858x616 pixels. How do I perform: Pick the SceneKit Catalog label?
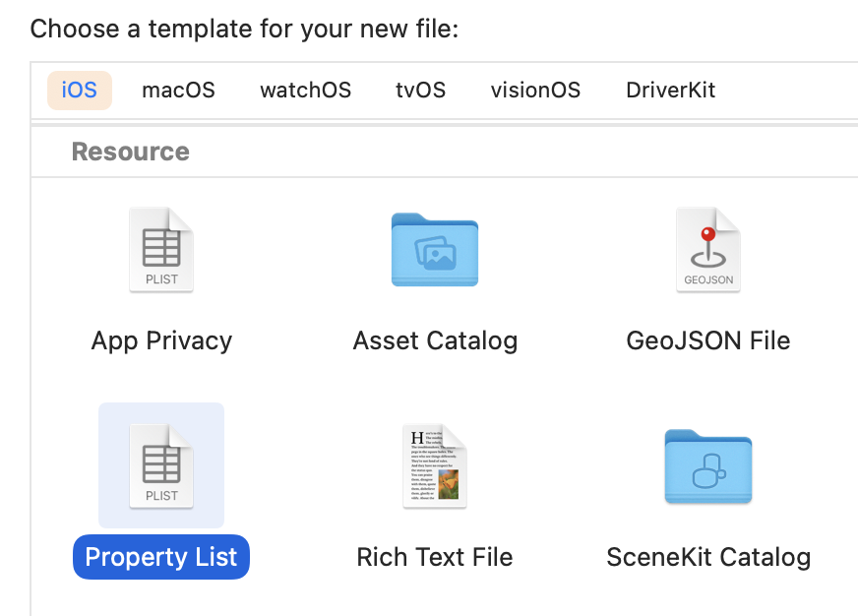point(708,557)
